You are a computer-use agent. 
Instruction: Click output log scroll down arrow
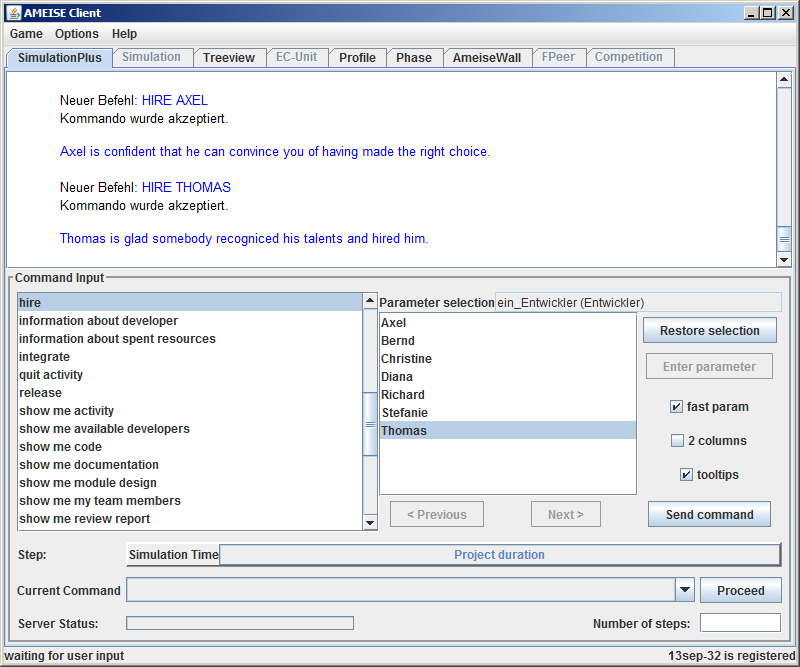point(784,259)
